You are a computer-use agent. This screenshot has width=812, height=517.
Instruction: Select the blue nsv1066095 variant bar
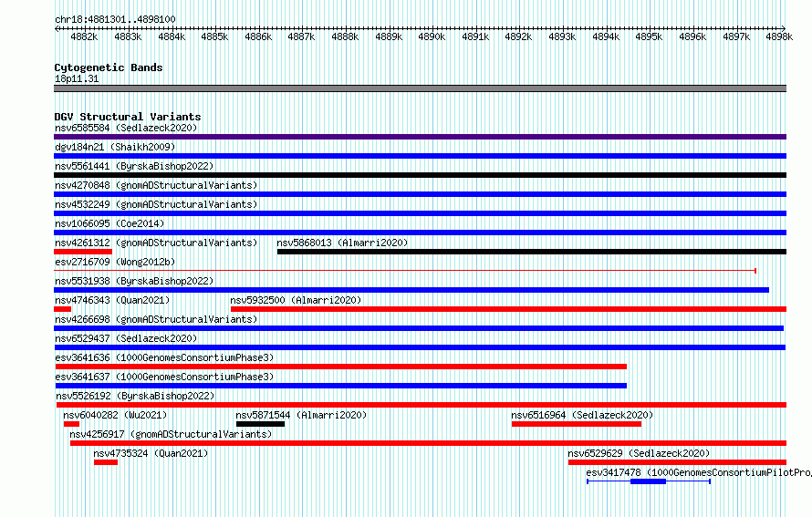coord(420,233)
